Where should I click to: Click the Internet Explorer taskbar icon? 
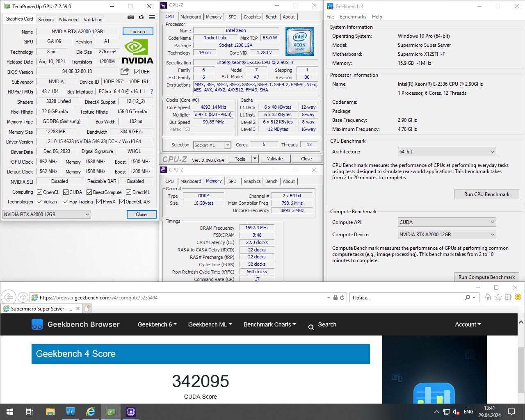[90, 412]
